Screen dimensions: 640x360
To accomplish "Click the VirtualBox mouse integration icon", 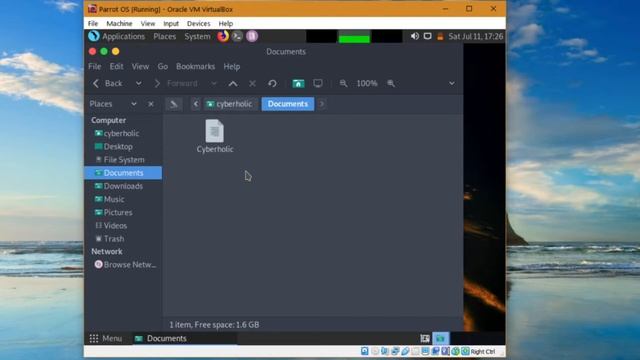I will coord(456,351).
